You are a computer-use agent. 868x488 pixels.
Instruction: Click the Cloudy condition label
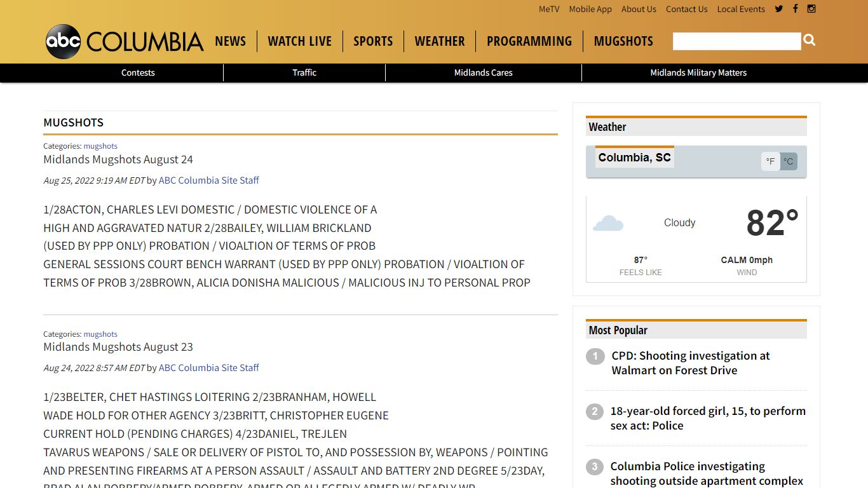tap(679, 222)
